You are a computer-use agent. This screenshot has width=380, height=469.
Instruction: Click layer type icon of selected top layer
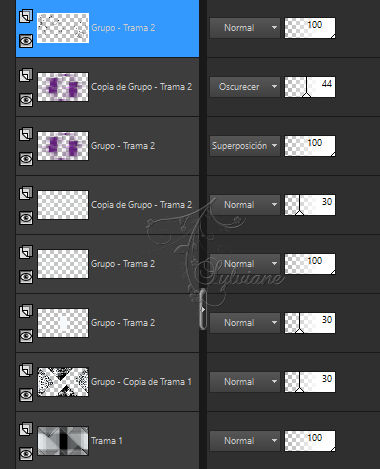[x=26, y=16]
